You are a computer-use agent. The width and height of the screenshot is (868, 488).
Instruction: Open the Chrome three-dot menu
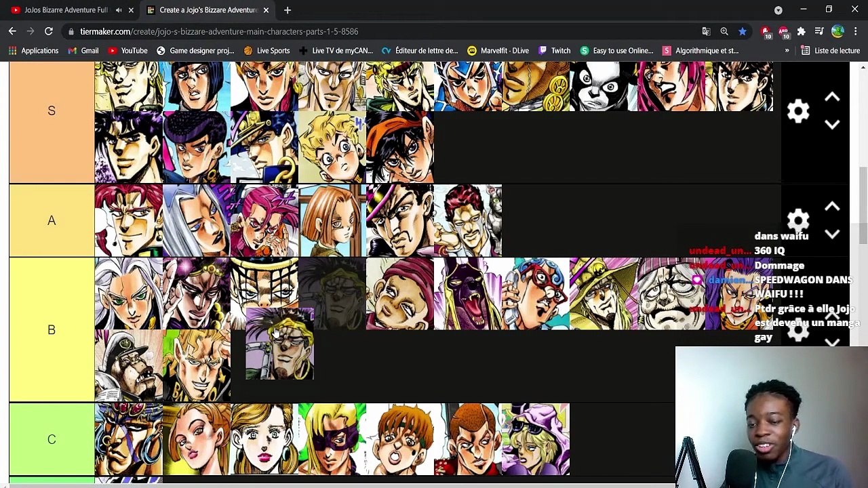point(855,31)
